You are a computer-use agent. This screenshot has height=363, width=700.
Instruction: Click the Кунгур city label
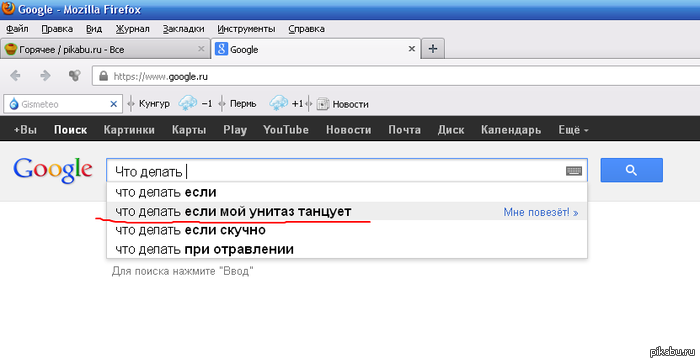point(154,104)
